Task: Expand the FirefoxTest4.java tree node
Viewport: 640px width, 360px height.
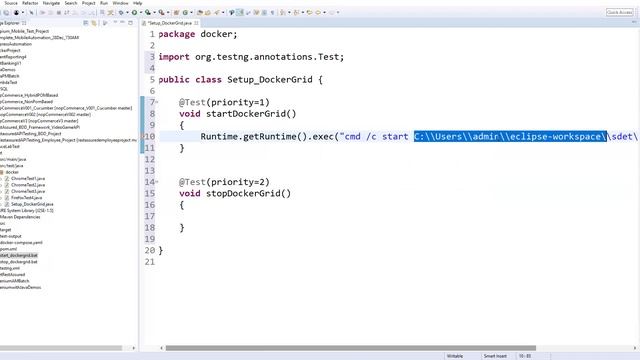Action: [1, 198]
